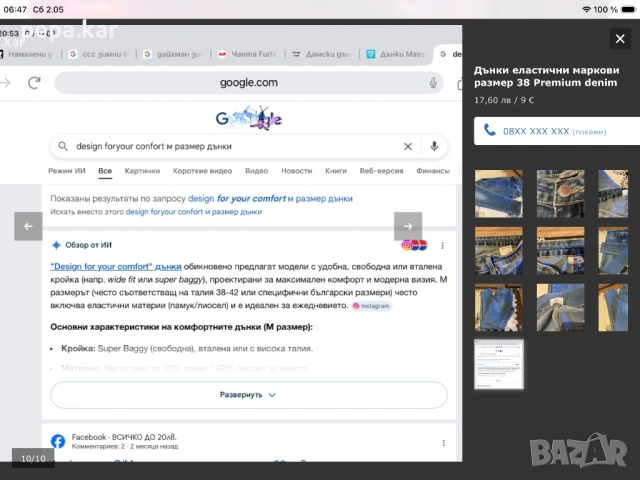Open Facebook result options menu

(444, 443)
